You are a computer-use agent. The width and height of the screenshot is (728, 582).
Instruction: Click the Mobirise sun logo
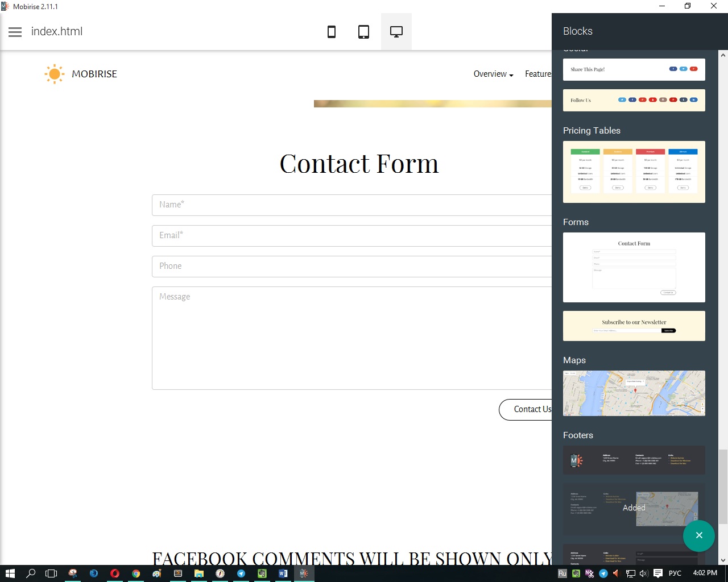[x=55, y=73]
